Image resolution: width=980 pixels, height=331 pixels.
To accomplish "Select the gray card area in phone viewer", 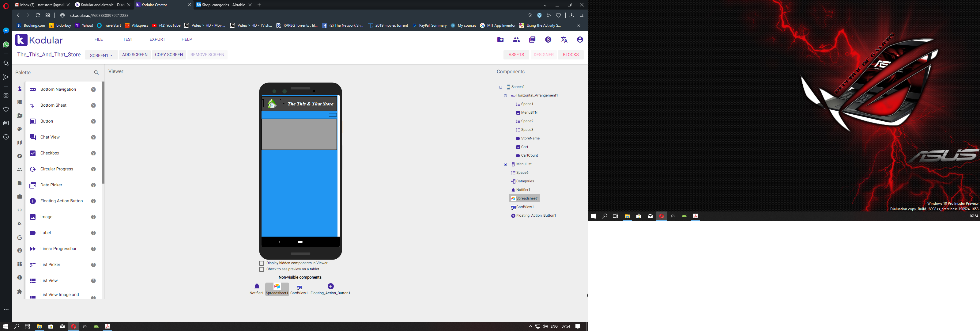I will point(299,134).
